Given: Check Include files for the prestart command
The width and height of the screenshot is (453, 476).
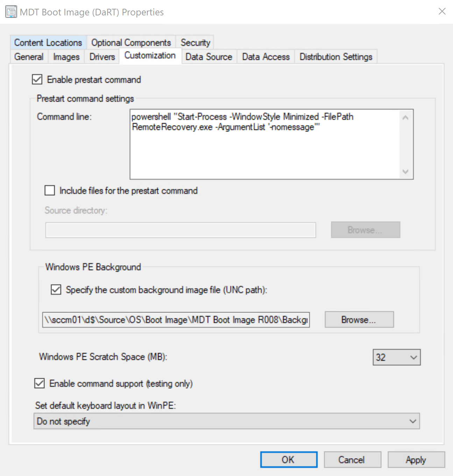Looking at the screenshot, I should pos(49,190).
